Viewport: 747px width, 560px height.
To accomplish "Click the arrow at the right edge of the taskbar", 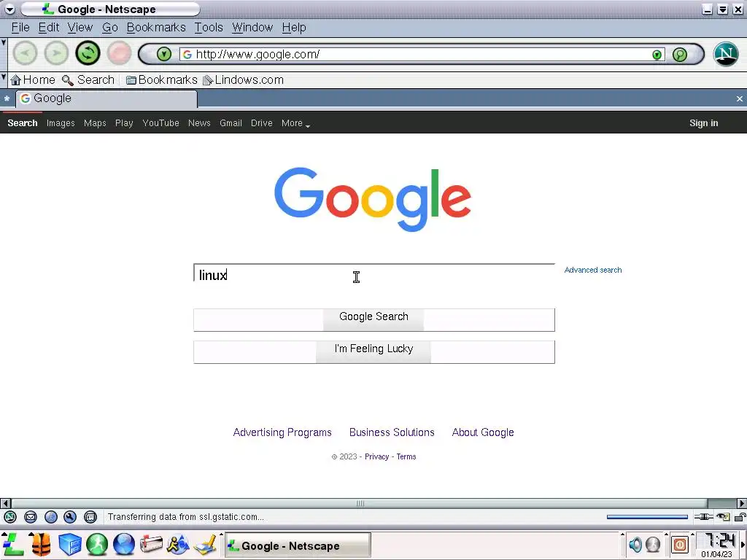I will (743, 544).
